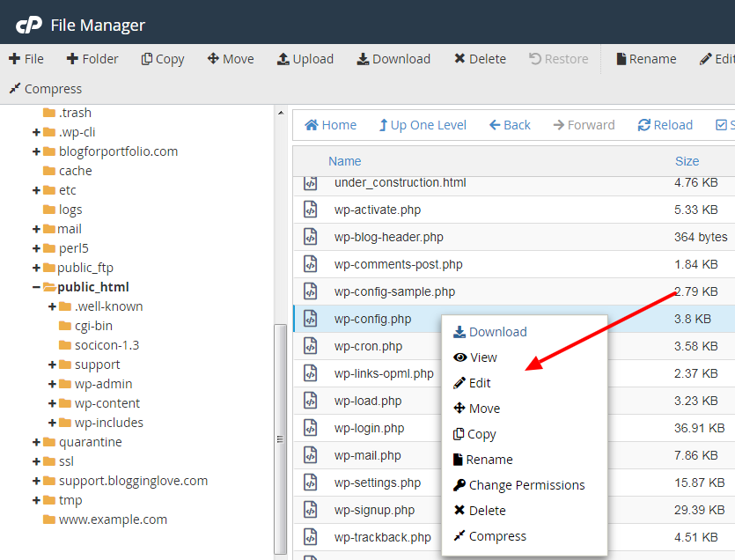
Task: Sort files by the Name column
Action: click(345, 161)
